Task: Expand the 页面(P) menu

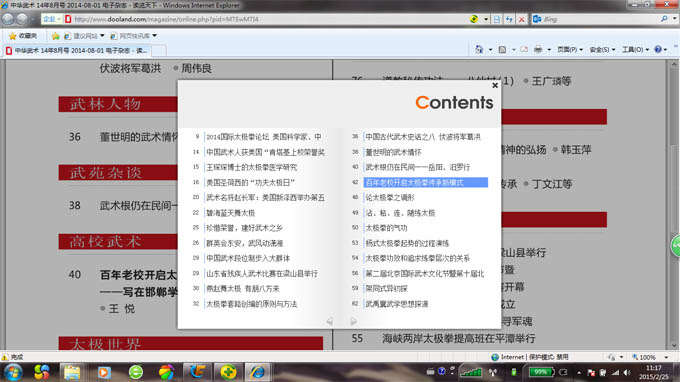Action: pos(569,49)
